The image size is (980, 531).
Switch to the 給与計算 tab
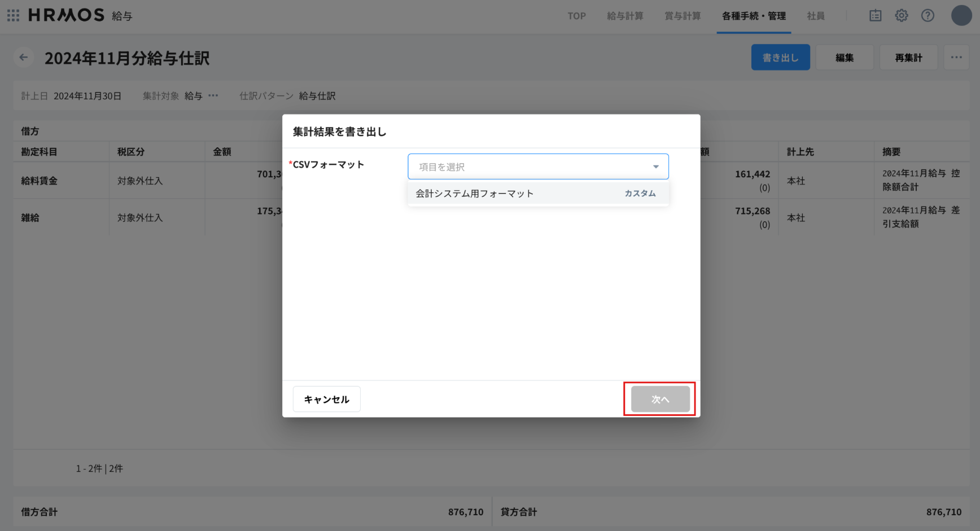625,16
